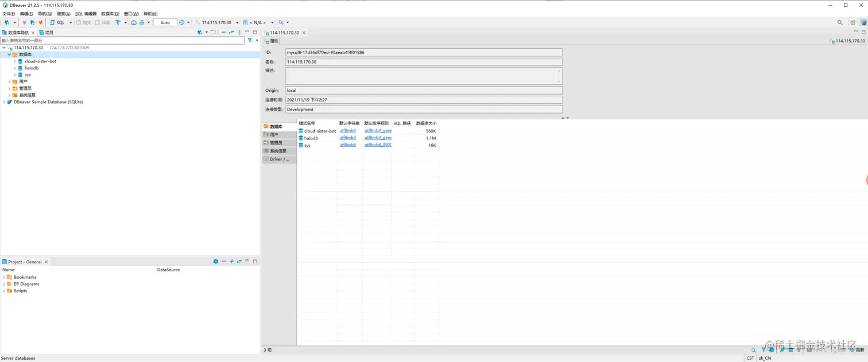Select DBeaver Sample Database (SQLite)

[48, 102]
